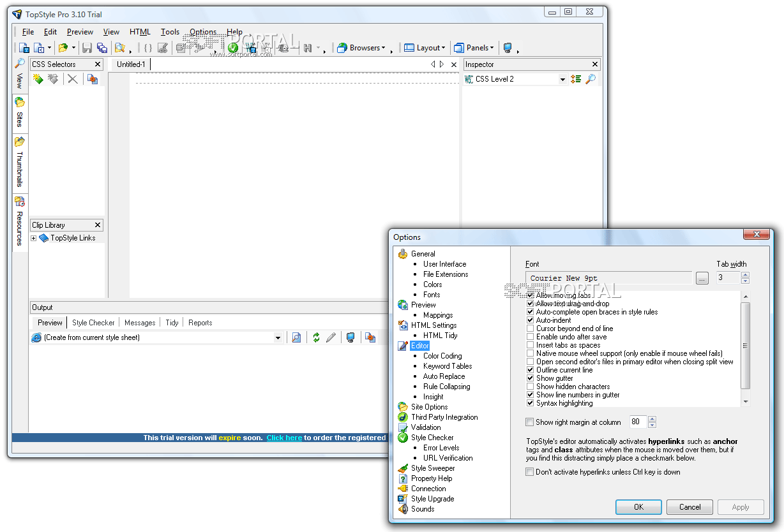Decrease right margin column with down spinner
This screenshot has height=532, width=784.
tap(652, 425)
